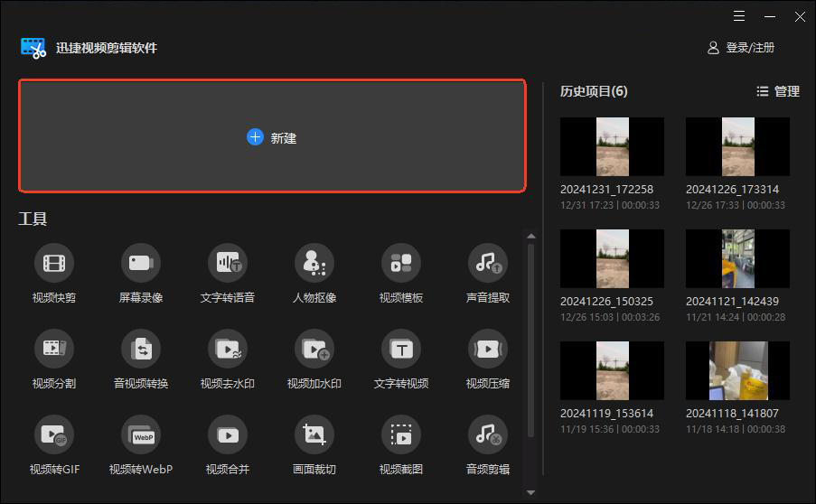Click the 11/21 14:24 | 00:00:28 info text
This screenshot has height=504, width=816.
(x=736, y=317)
